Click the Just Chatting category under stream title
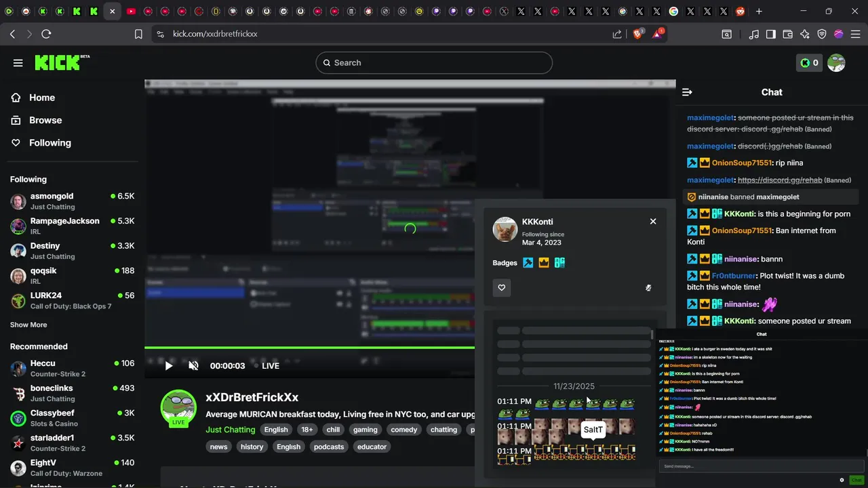868x488 pixels. pos(231,430)
